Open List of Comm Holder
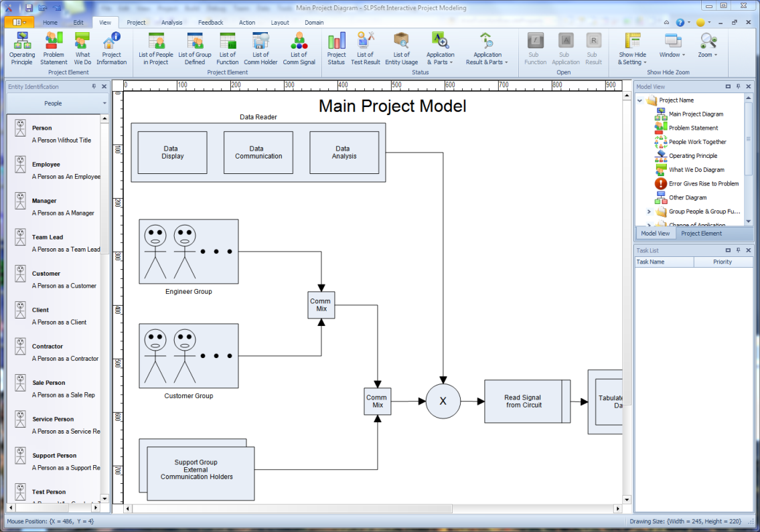Viewport: 760px width, 532px height. click(x=260, y=48)
